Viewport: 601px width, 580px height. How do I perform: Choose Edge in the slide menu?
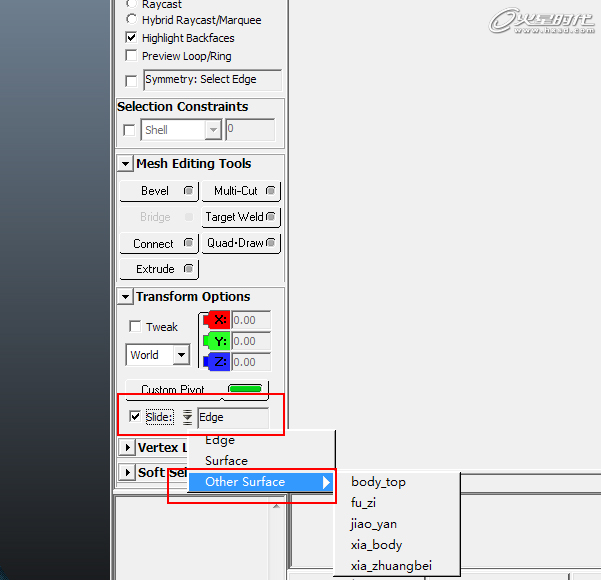[261, 440]
